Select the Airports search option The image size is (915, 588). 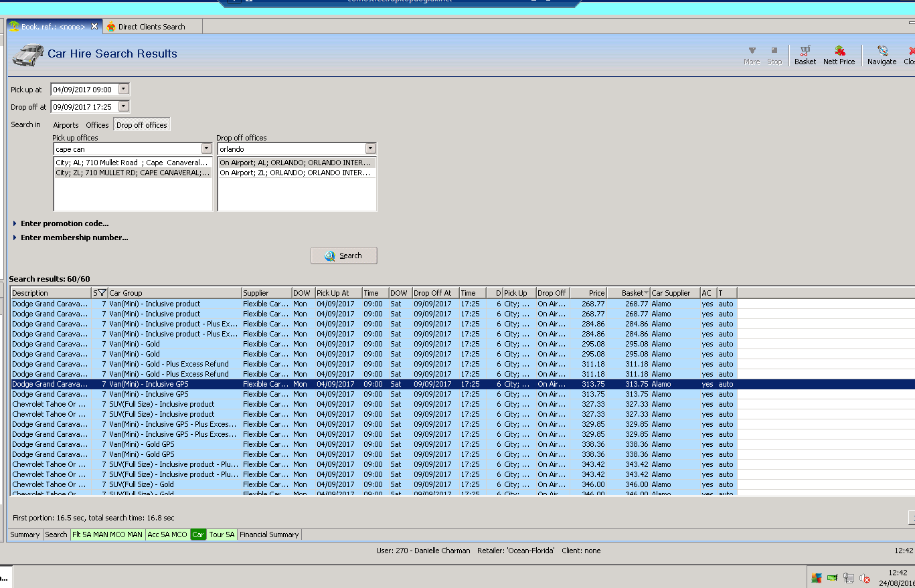(66, 125)
